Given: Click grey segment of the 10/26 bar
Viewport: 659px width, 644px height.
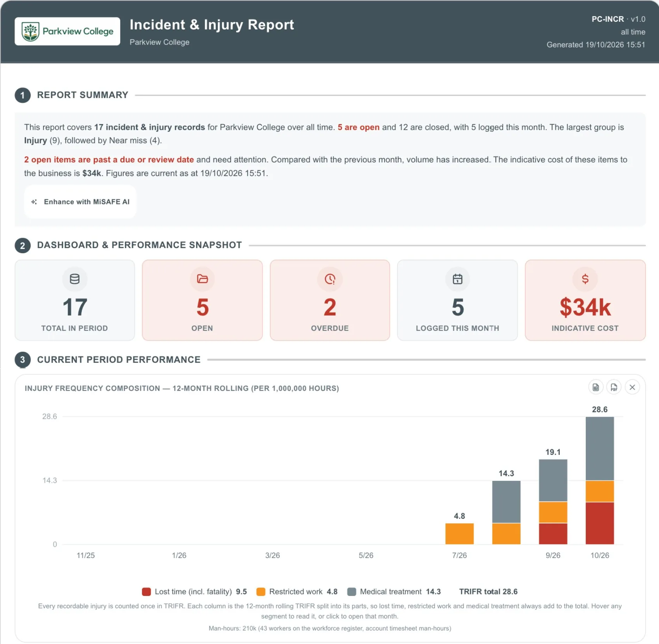Looking at the screenshot, I should coord(600,449).
